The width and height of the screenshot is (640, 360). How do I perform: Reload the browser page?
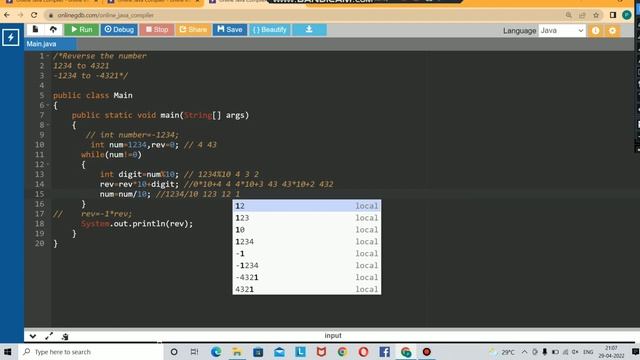coord(34,15)
